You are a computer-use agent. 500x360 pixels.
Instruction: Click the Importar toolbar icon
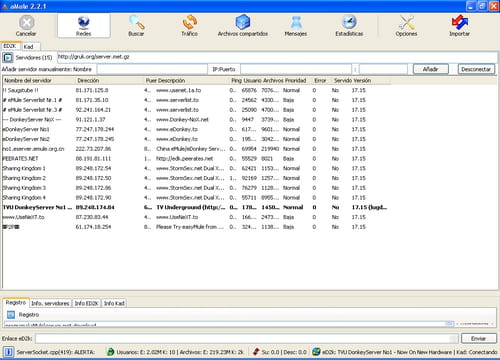point(459,26)
